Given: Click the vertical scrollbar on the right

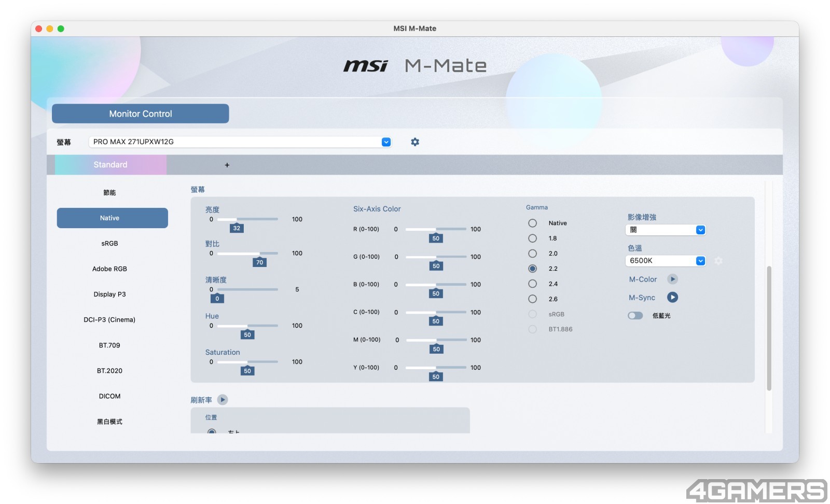Looking at the screenshot, I should pos(769,328).
